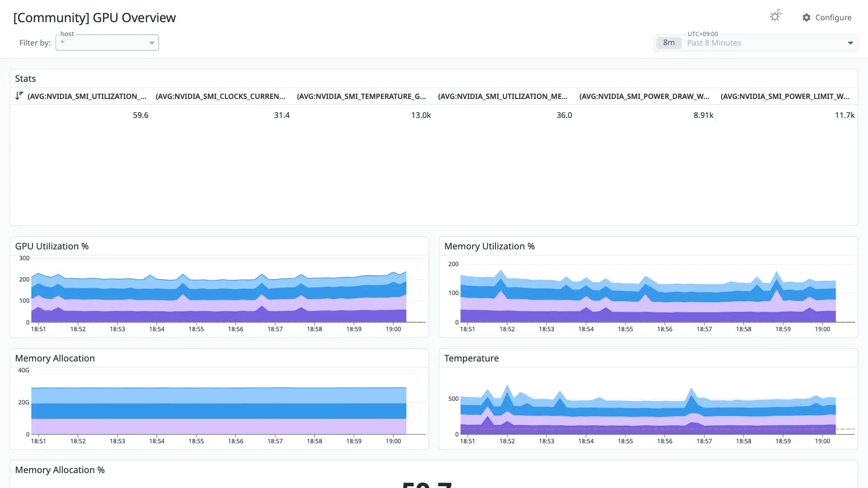Click the sort icon in Stats table
Viewport: 868px width, 488px height.
19,96
